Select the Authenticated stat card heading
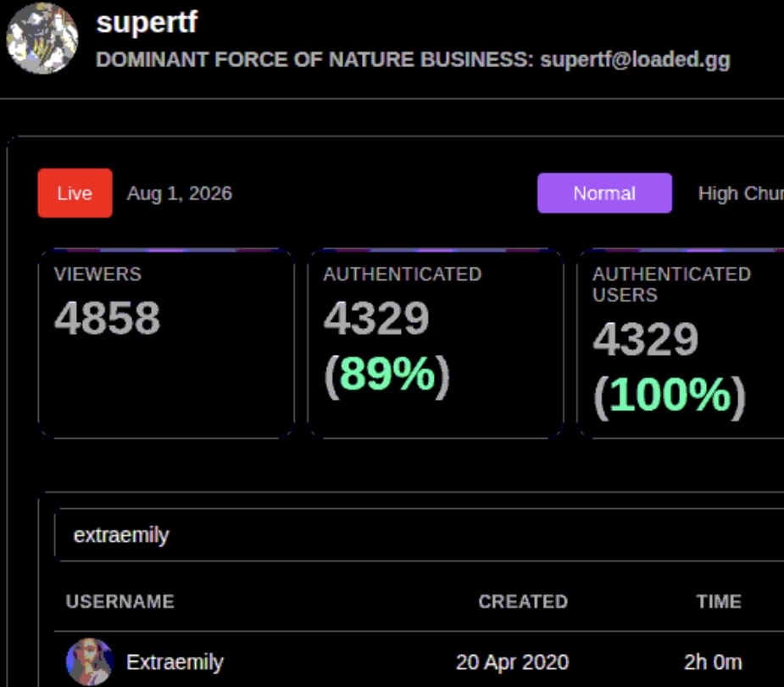 402,274
